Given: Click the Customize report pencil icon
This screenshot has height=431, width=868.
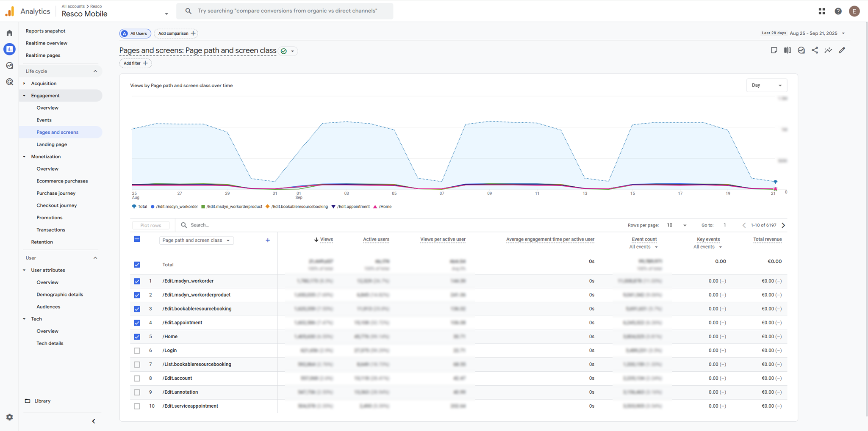Looking at the screenshot, I should 842,50.
